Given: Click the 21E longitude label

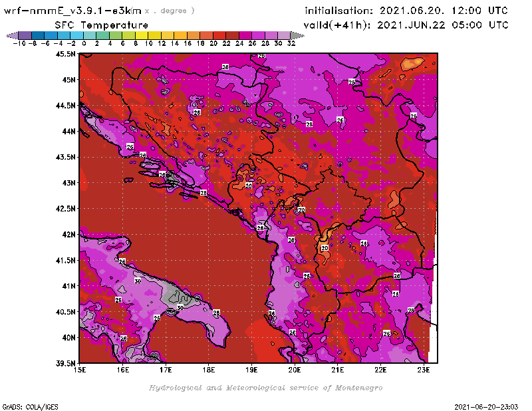Looking at the screenshot, I should (338, 370).
